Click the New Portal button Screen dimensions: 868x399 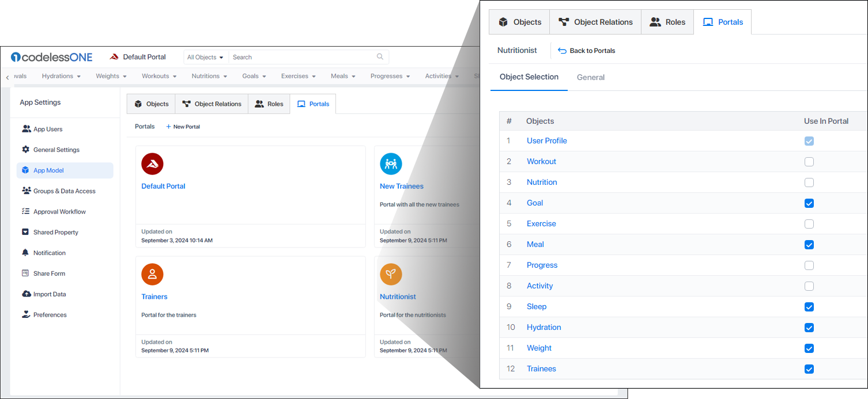183,127
